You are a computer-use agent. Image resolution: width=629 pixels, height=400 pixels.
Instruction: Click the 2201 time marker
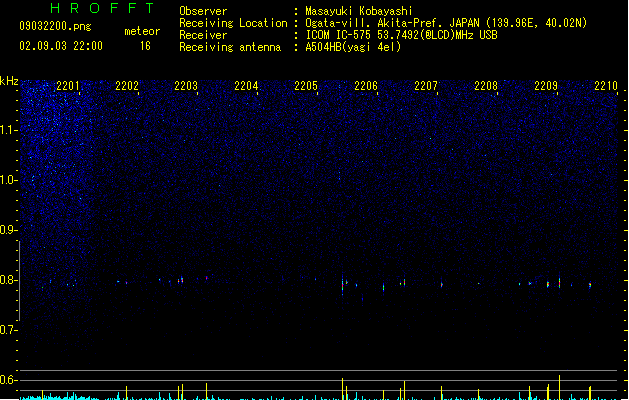coord(68,85)
